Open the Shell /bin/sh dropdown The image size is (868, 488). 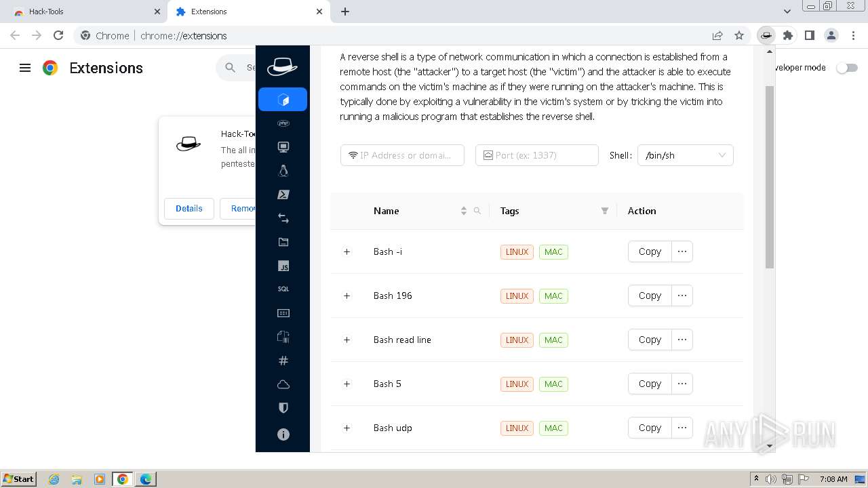[685, 155]
